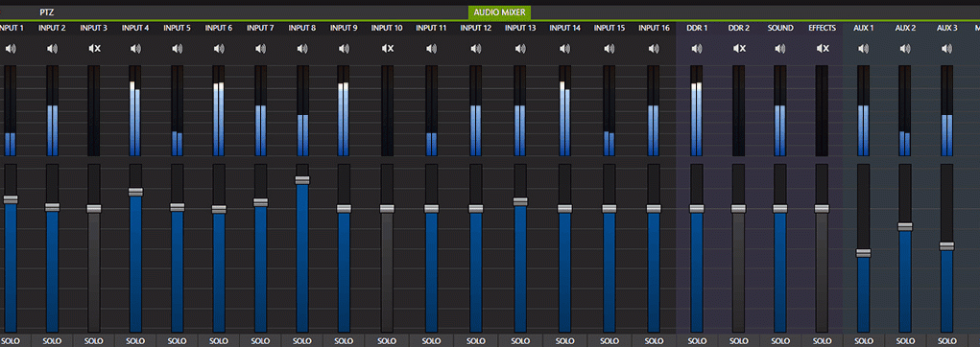
Task: Mute the INPUT 13 channel
Action: point(520,48)
